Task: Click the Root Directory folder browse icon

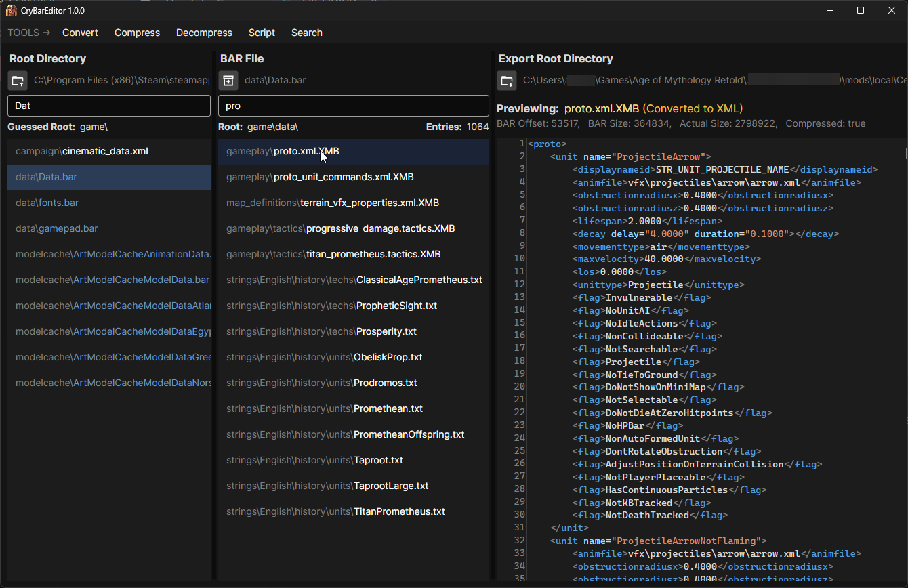Action: [x=18, y=81]
